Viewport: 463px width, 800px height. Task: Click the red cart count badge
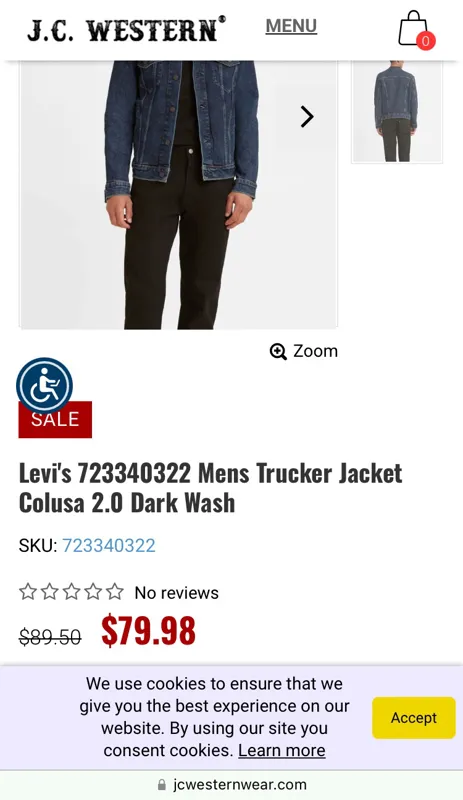tap(426, 41)
